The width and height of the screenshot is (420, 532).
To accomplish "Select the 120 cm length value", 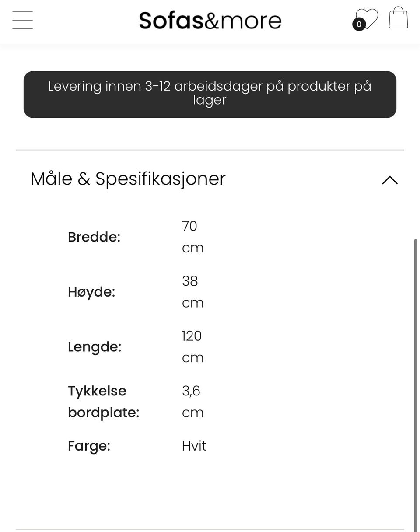I will click(x=193, y=346).
